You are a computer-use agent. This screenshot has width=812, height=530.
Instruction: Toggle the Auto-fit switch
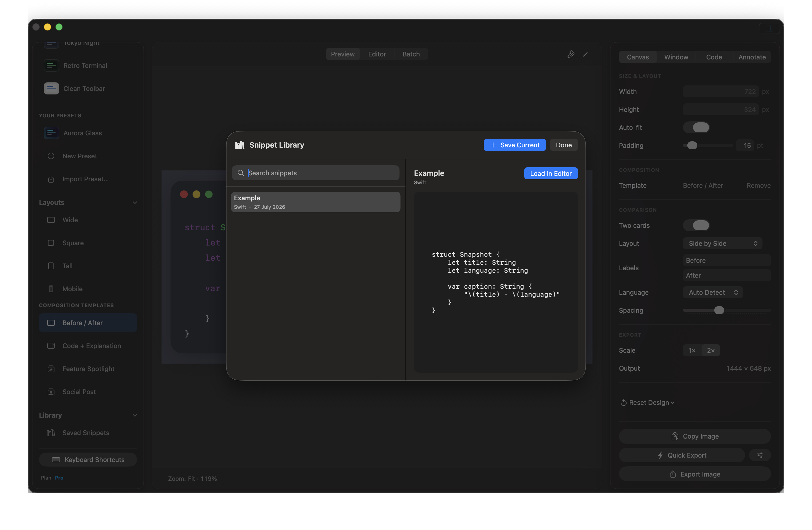696,127
